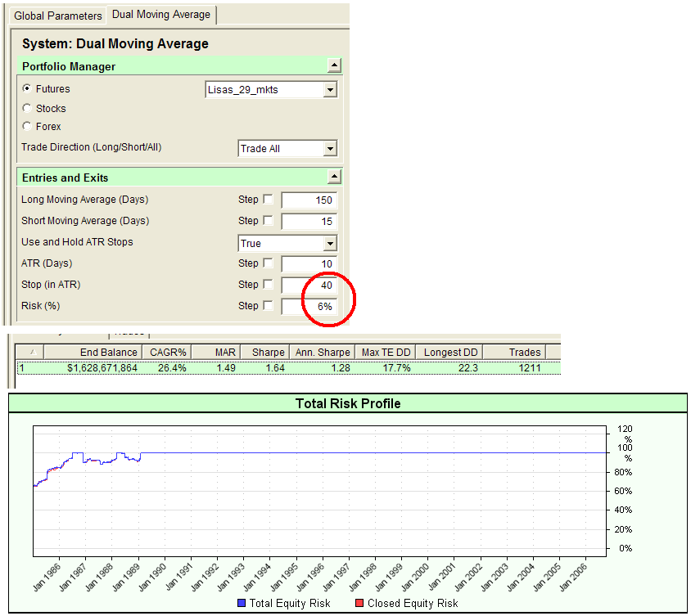691x616 pixels.
Task: Enable Step for Stop (in ATR)
Action: pos(269,284)
